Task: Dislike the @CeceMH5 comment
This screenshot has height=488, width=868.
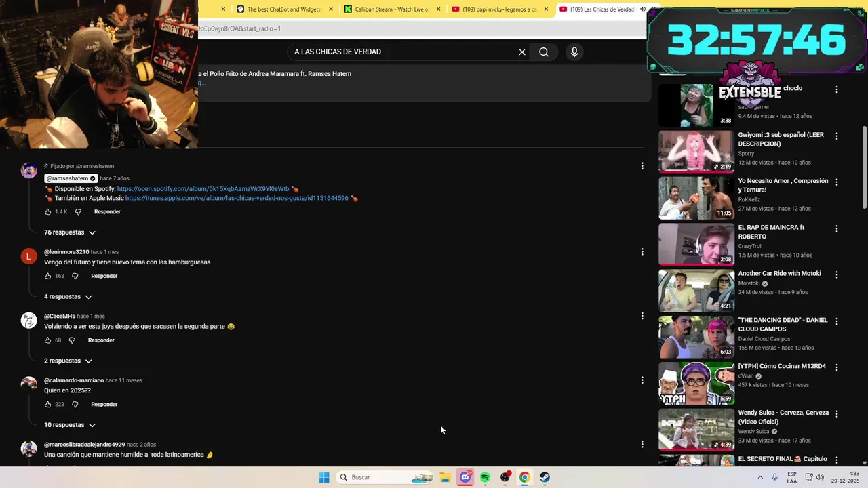Action: click(72, 340)
